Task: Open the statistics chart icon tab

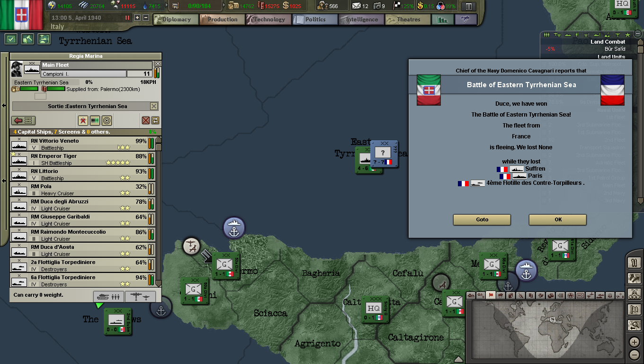Action: [442, 19]
